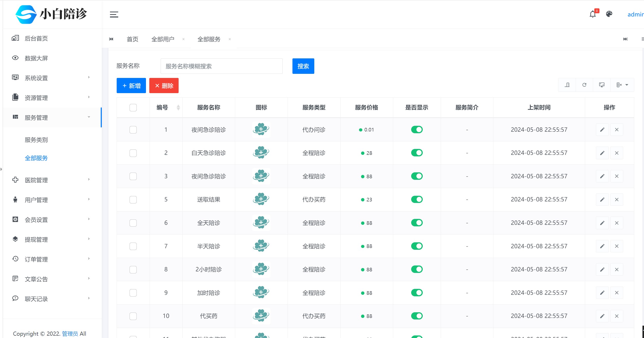Check the box for 送取结果 row
Viewport: 644px width, 338px height.
[x=133, y=200]
